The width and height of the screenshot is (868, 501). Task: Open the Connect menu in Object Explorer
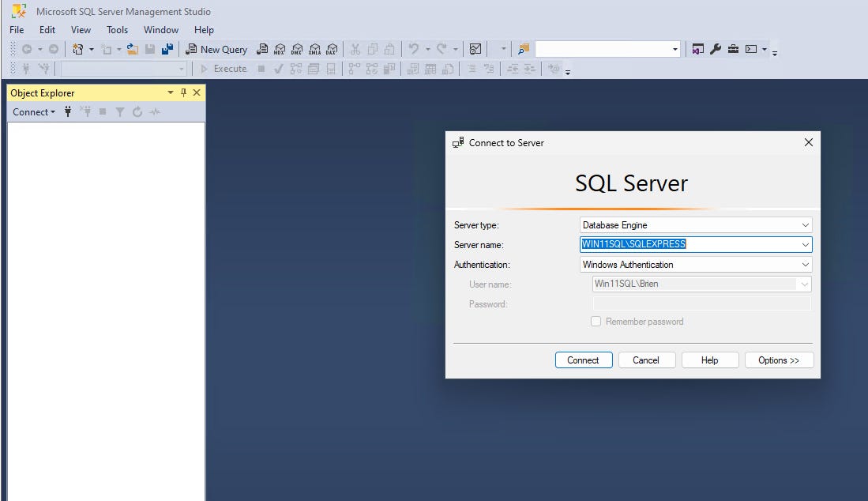[33, 112]
